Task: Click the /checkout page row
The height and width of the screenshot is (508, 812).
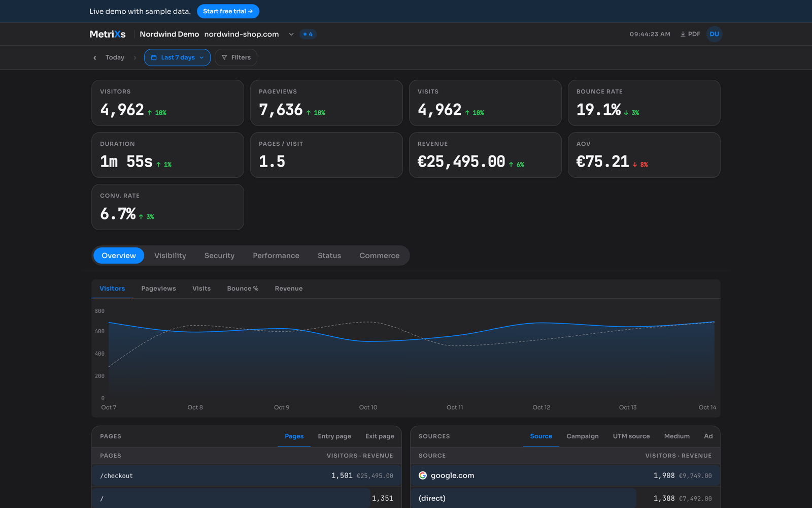Action: pyautogui.click(x=247, y=476)
